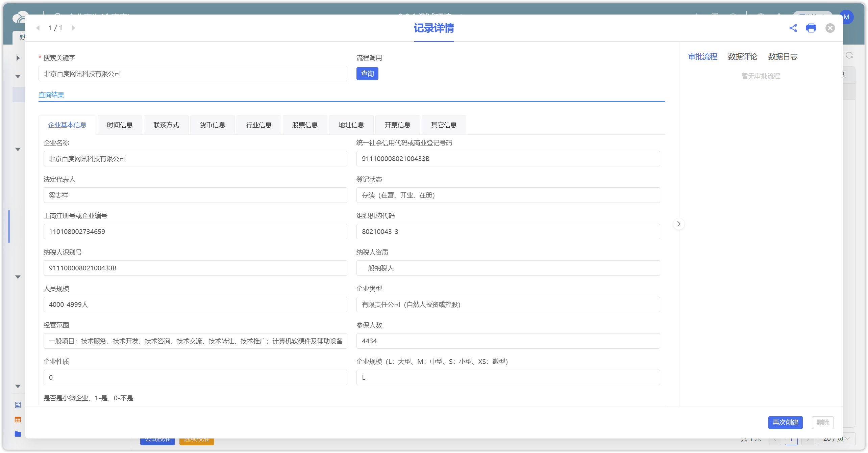Click the print icon in dialog header
This screenshot has height=453, width=868.
811,28
